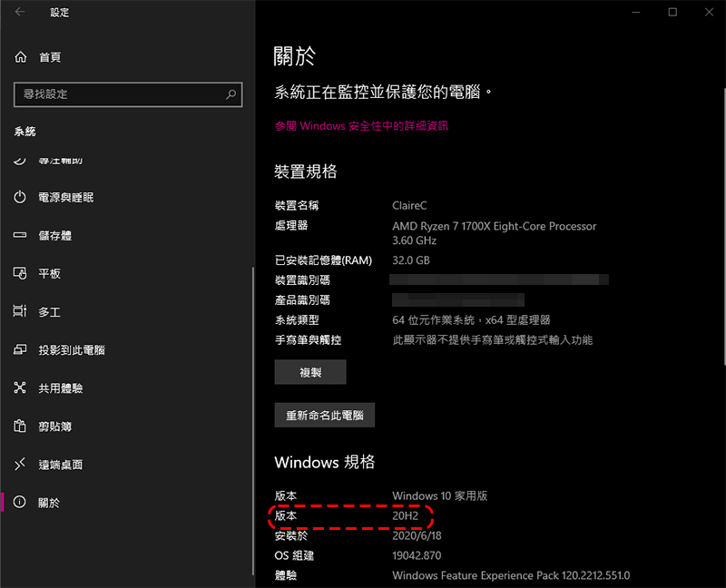Click the 儲存體 storage icon
The height and width of the screenshot is (588, 726).
coord(19,235)
